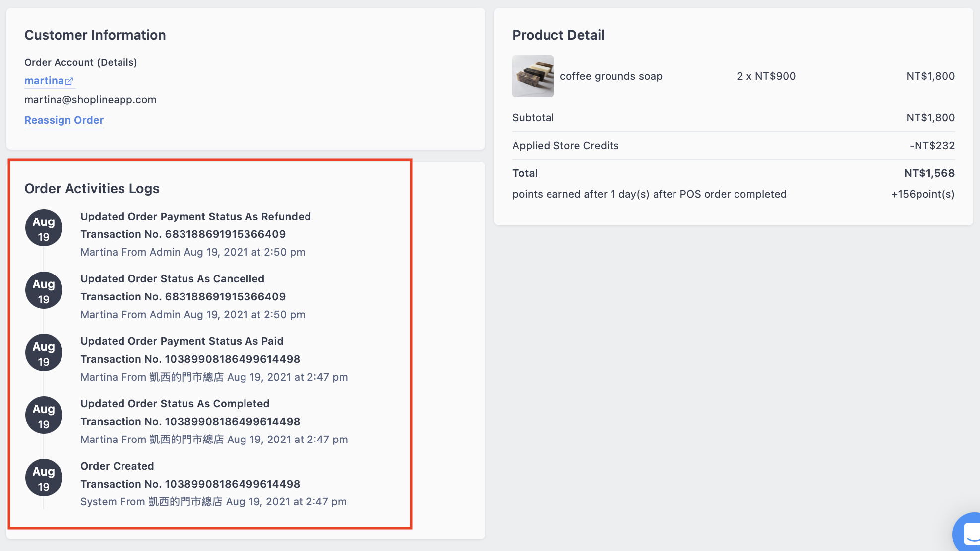The width and height of the screenshot is (980, 551).
Task: Open the martina customer profile link
Action: 45,80
